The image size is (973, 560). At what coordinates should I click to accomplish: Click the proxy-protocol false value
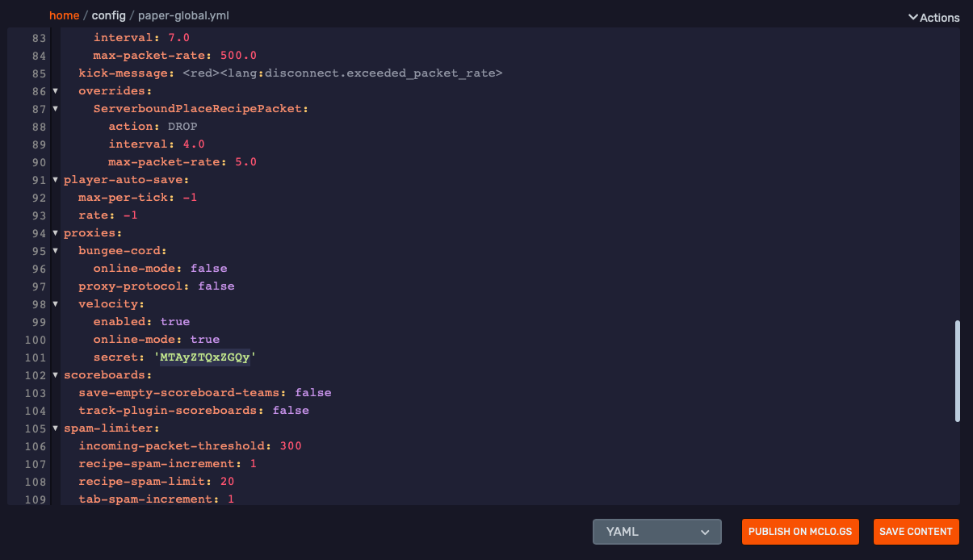point(216,286)
